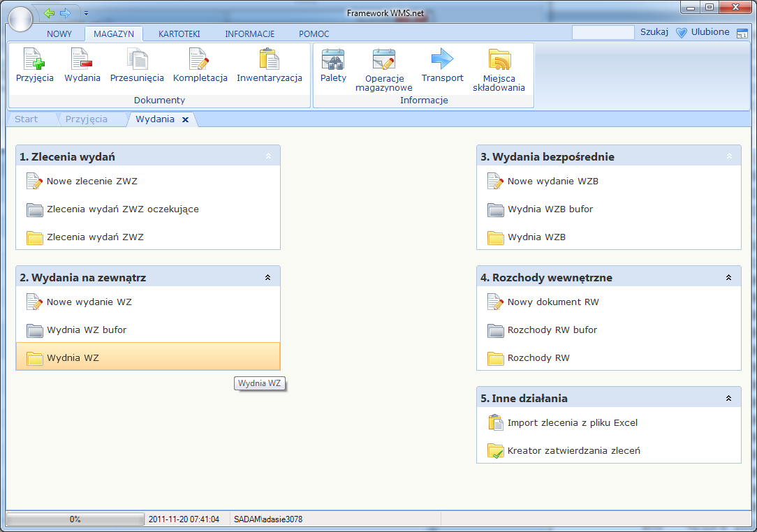Open Zlecenia wydań ZWZ oczekujące
This screenshot has height=532, width=757.
click(x=123, y=209)
